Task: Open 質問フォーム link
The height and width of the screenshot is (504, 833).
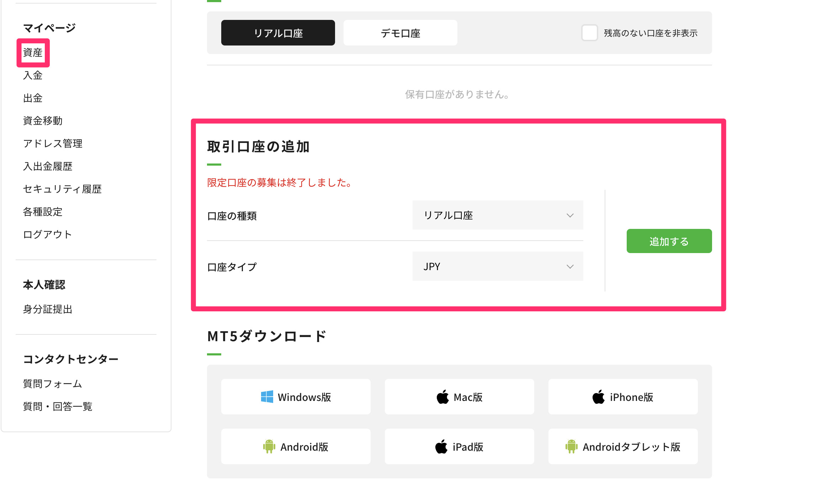Action: 53,384
